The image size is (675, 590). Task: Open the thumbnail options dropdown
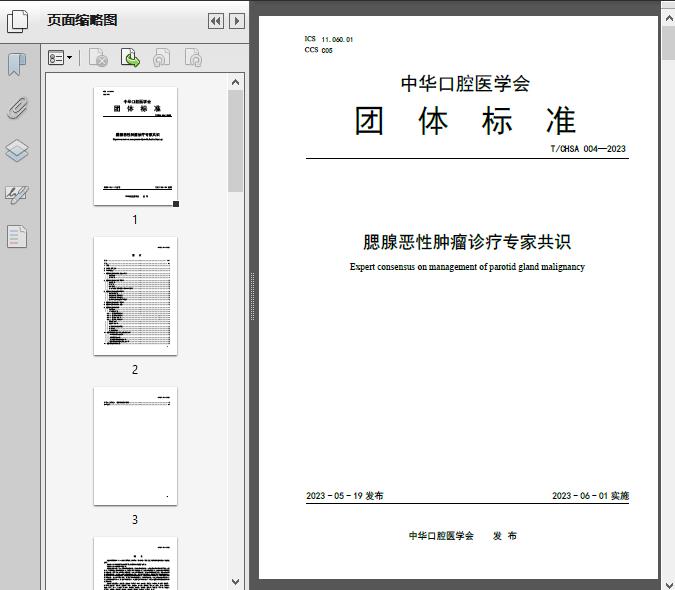tap(60, 58)
